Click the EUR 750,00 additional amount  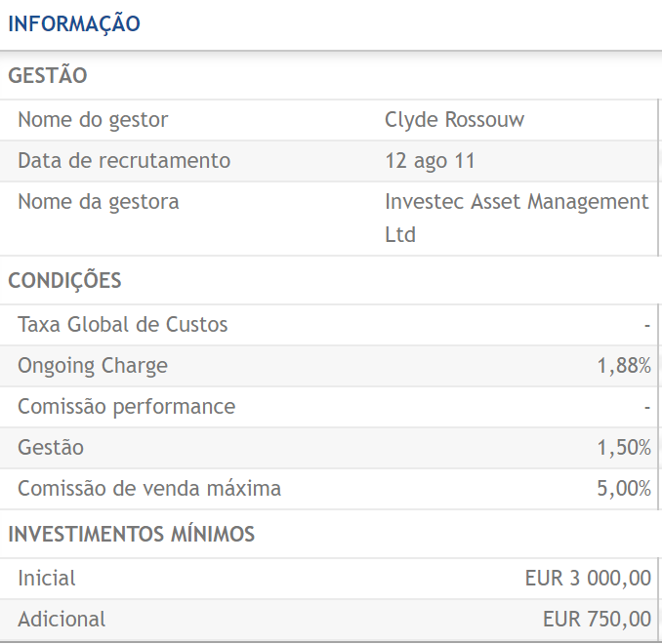[x=597, y=620]
